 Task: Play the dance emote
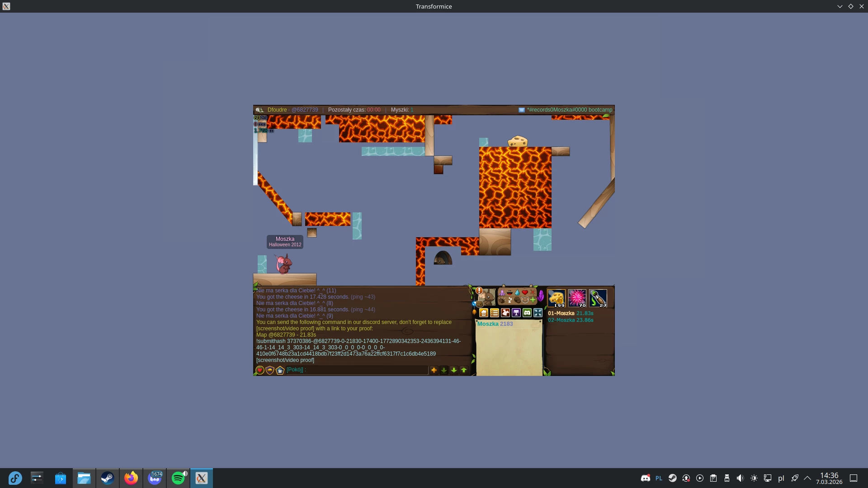[x=502, y=293]
